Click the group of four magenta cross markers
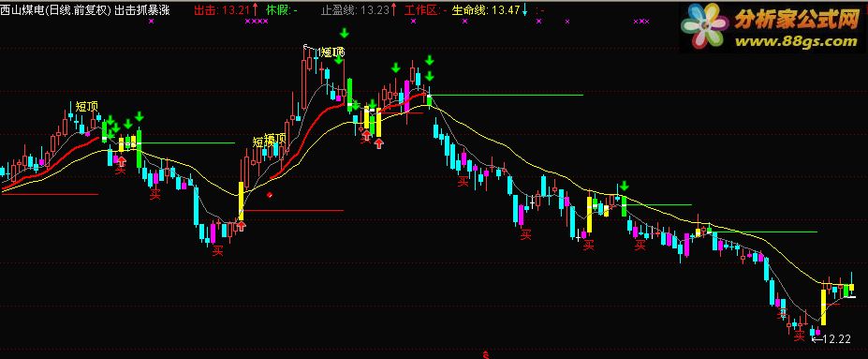 (x=257, y=21)
